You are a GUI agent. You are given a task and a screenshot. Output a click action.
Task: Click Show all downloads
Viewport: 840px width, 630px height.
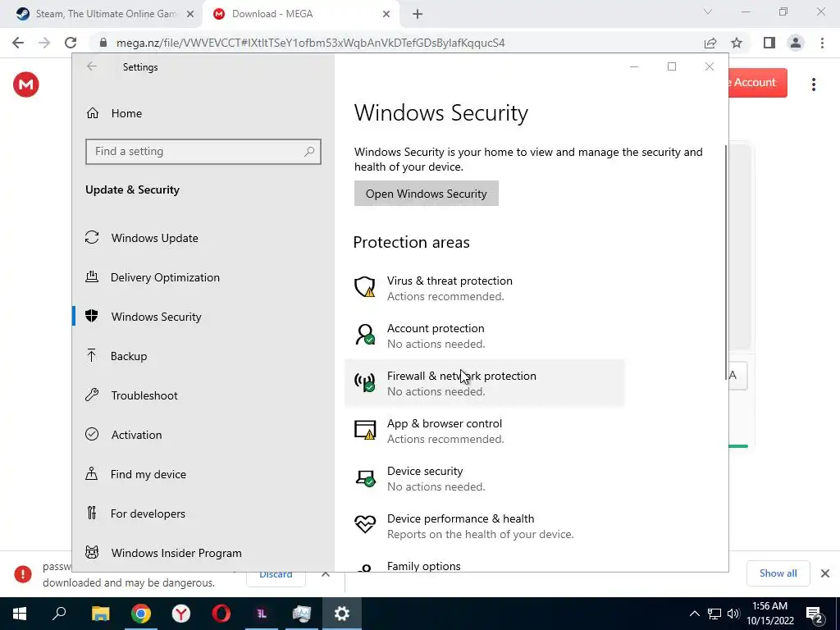[x=778, y=573]
